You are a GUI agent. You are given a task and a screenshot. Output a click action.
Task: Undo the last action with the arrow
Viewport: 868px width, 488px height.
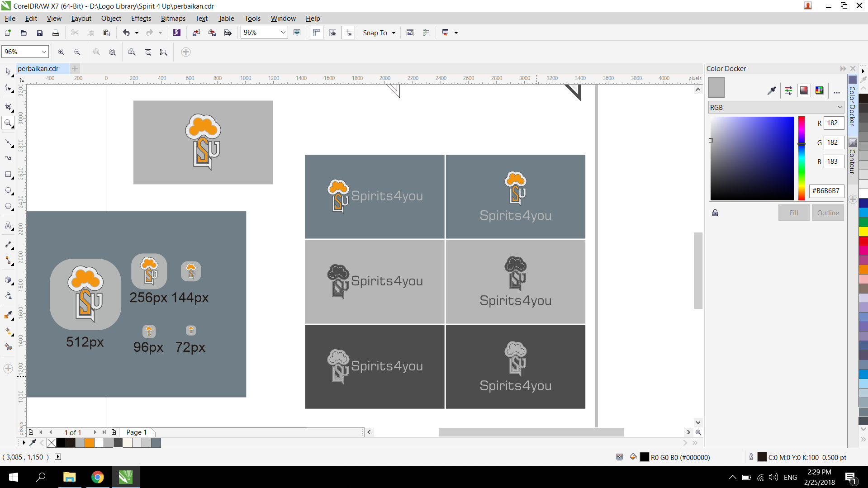coord(126,33)
